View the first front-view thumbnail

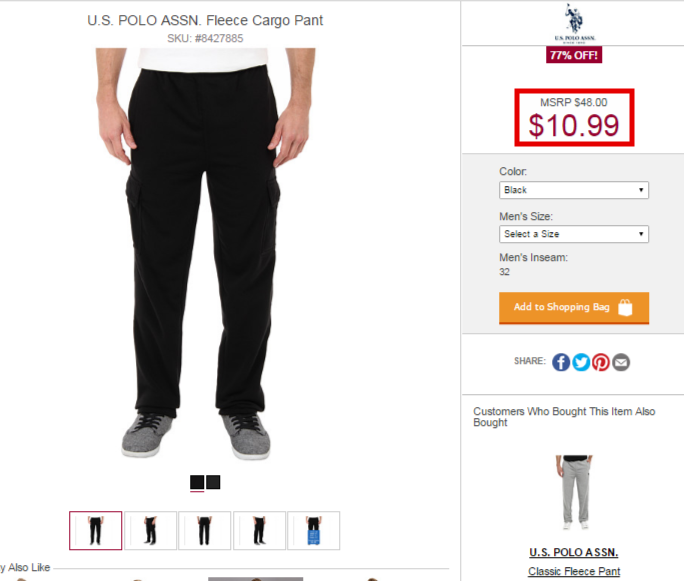pos(96,530)
